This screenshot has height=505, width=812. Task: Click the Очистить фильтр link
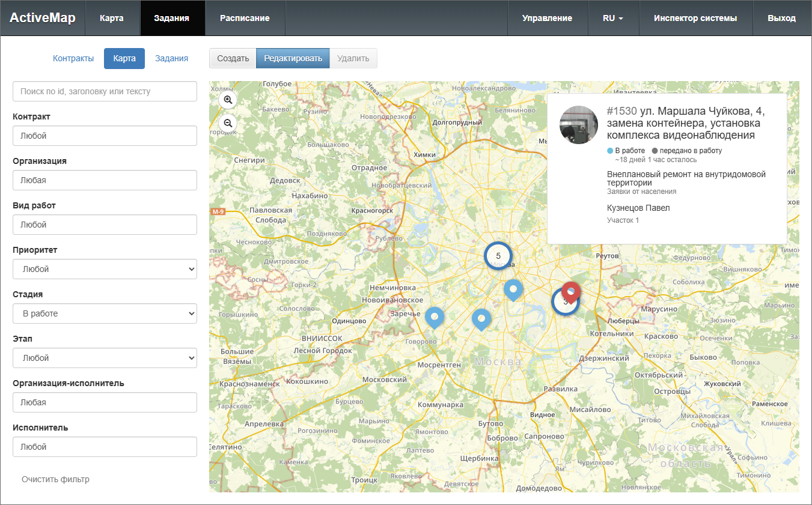pyautogui.click(x=55, y=479)
